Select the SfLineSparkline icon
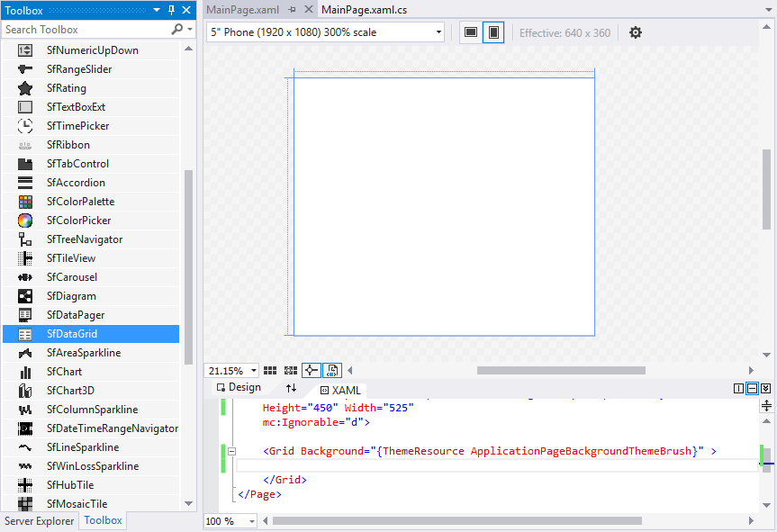This screenshot has height=532, width=777. click(25, 447)
